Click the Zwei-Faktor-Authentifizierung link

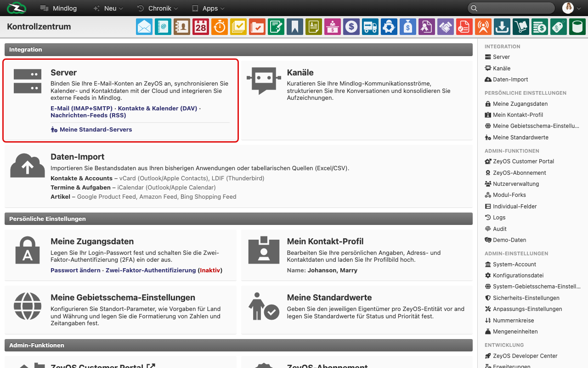click(151, 270)
